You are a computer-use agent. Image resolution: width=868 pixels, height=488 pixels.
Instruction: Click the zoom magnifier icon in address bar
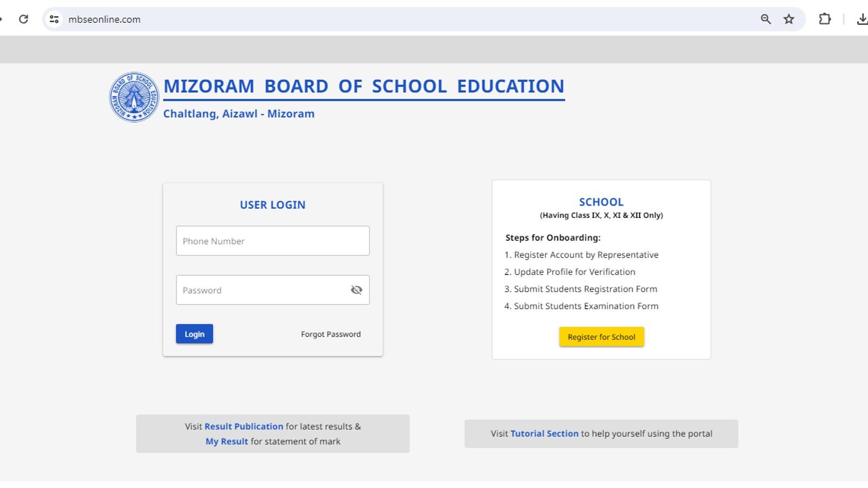[765, 20]
